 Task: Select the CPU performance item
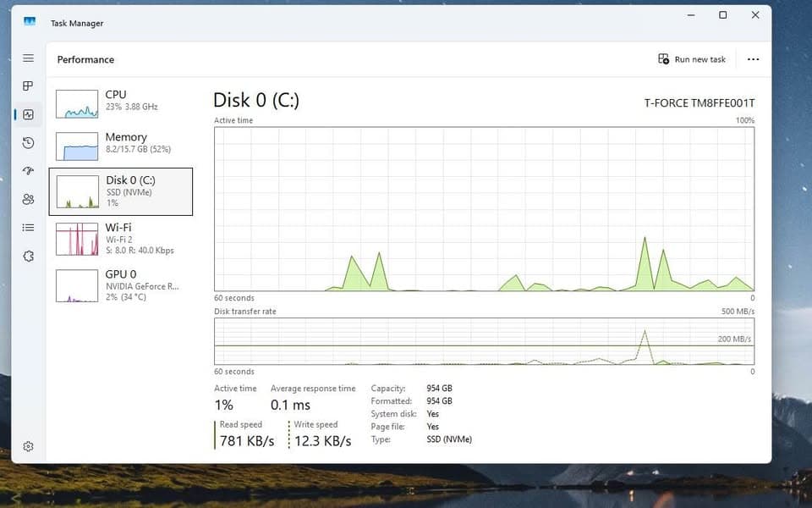pyautogui.click(x=121, y=103)
